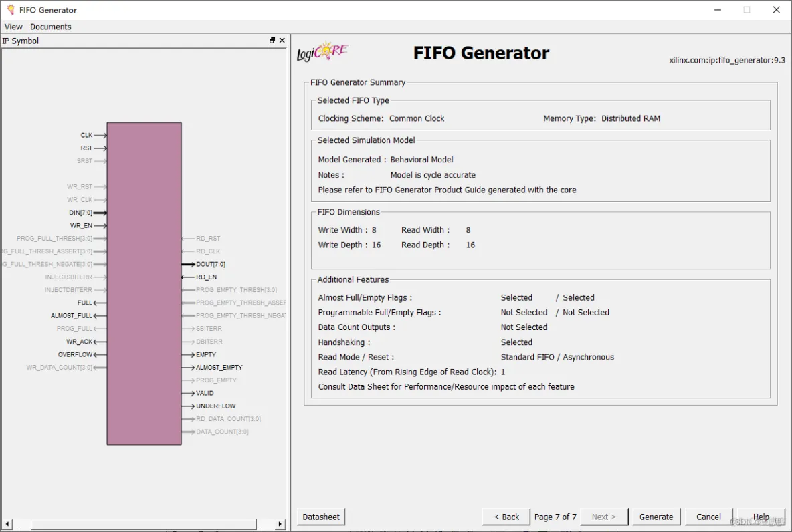Select the RST port label

[x=86, y=148]
